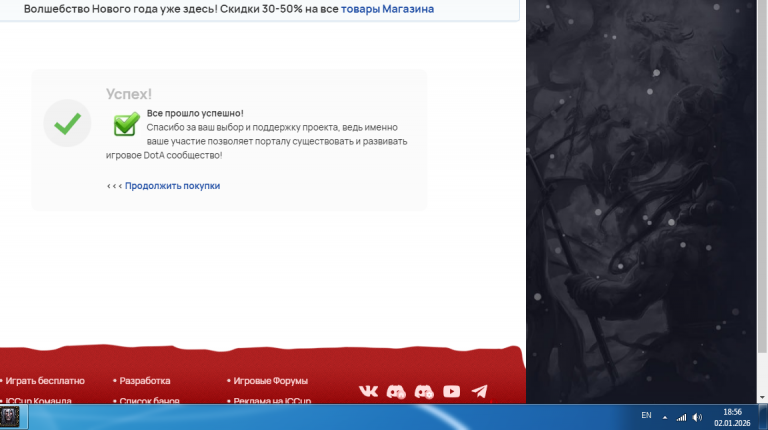Open the 'Список банов' footer link
This screenshot has height=430, width=768.
pyautogui.click(x=149, y=400)
